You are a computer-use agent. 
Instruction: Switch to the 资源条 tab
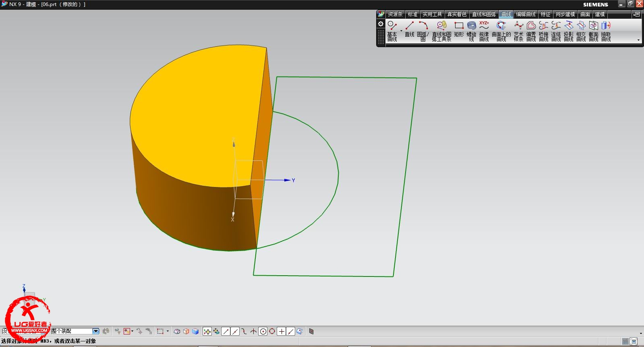tap(395, 14)
